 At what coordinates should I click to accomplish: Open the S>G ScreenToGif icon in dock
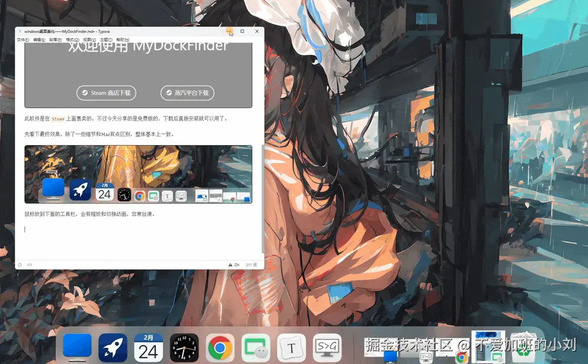point(327,348)
